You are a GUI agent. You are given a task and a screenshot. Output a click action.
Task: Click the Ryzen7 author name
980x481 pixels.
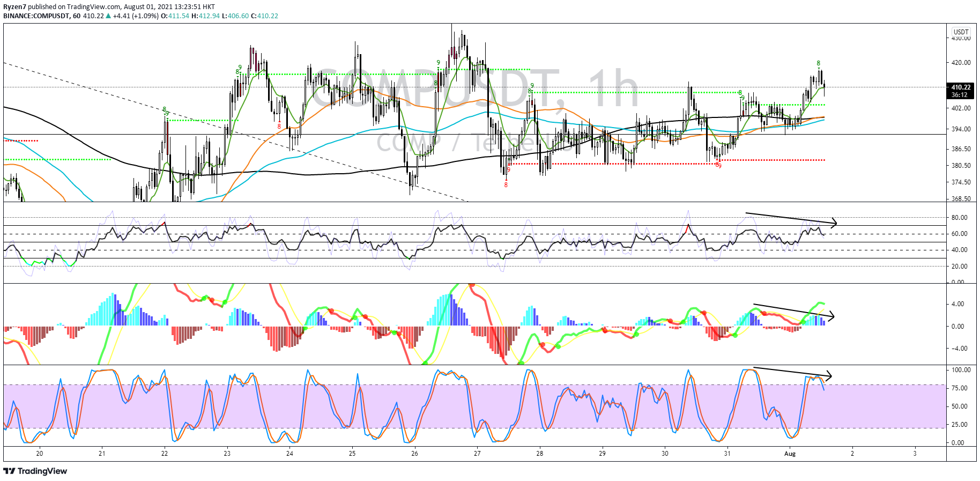14,7
